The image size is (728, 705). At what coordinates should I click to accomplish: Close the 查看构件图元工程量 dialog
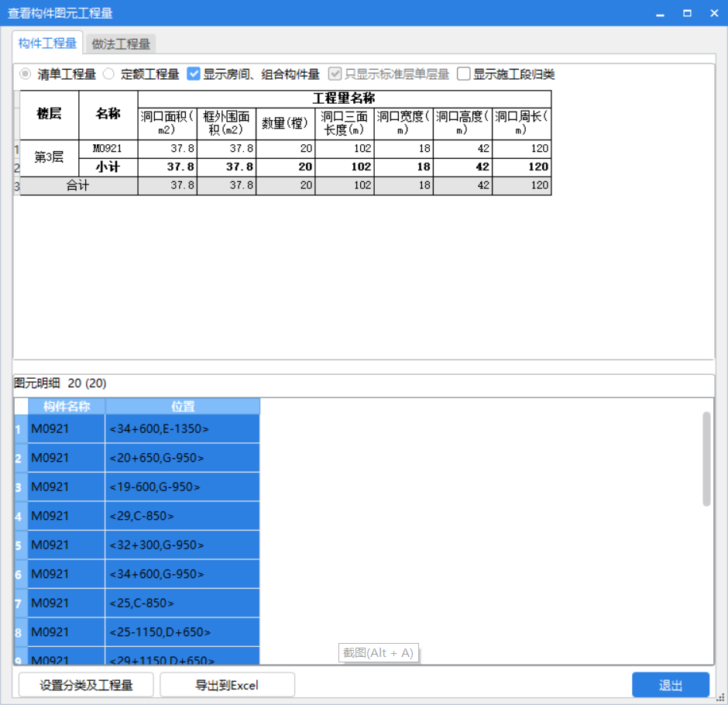point(715,13)
